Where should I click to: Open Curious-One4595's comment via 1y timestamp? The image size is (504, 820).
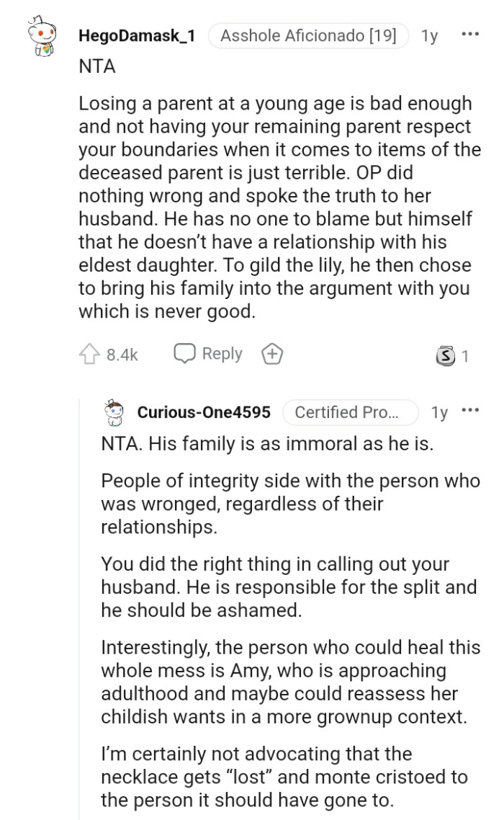point(441,411)
